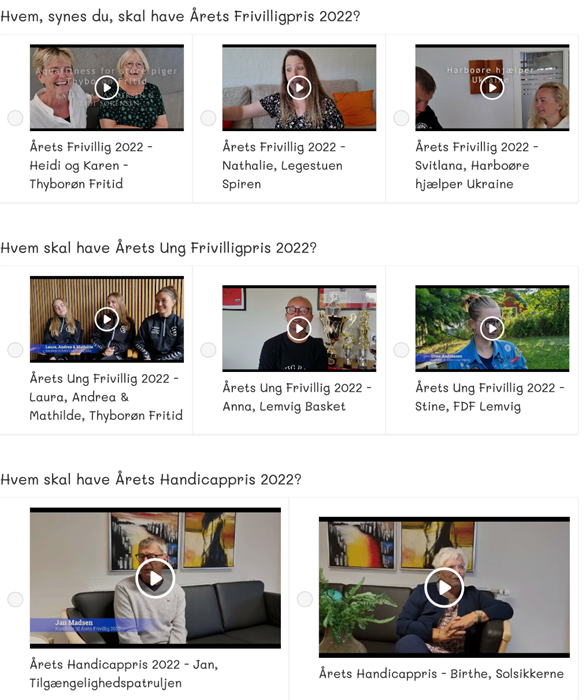Play the Svitlana Harboøre hjælper Ukraine video
Image resolution: width=586 pixels, height=700 pixels.
click(x=492, y=88)
